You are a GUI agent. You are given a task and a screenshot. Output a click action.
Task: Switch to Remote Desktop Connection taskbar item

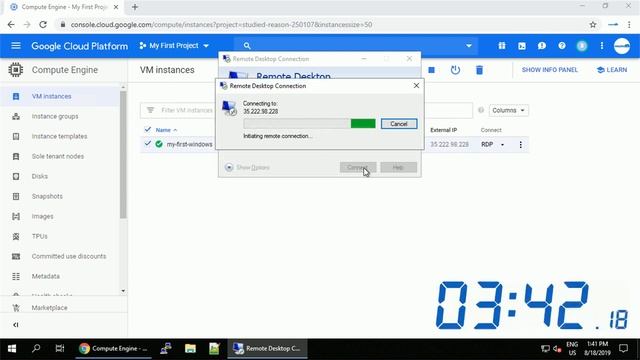267,349
